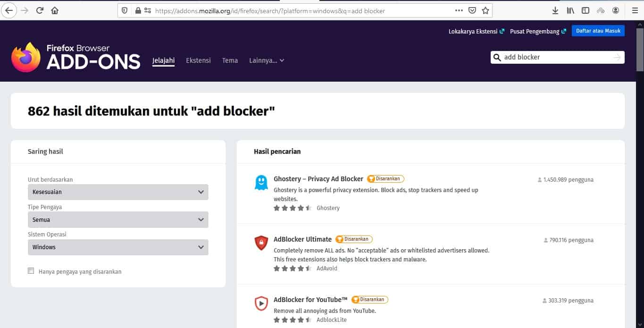Click the tracking protection shield icon

(125, 10)
